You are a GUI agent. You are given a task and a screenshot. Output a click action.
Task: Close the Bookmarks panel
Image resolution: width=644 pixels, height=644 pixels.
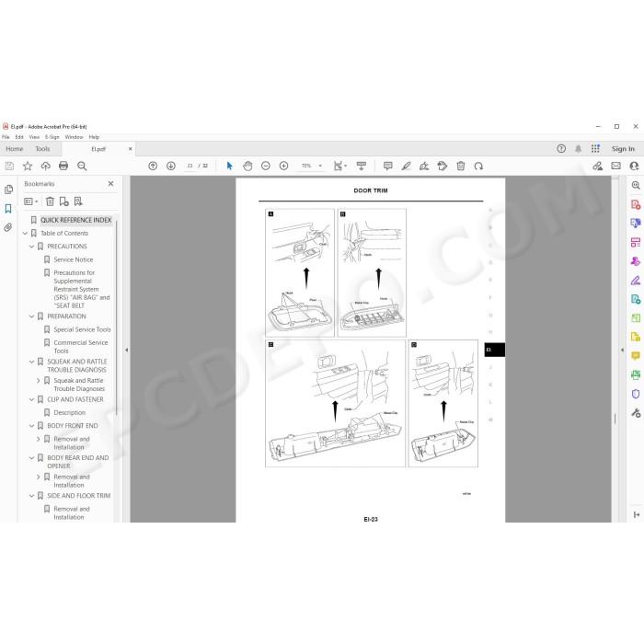[110, 184]
